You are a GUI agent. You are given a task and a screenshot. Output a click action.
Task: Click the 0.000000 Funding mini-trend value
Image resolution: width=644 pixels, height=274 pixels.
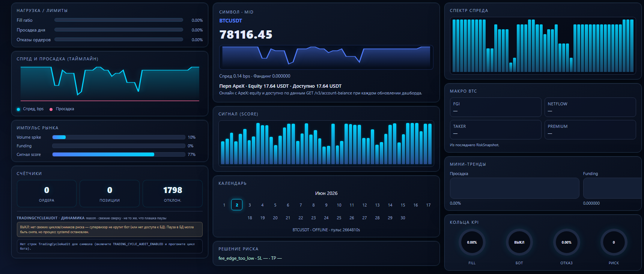click(591, 203)
